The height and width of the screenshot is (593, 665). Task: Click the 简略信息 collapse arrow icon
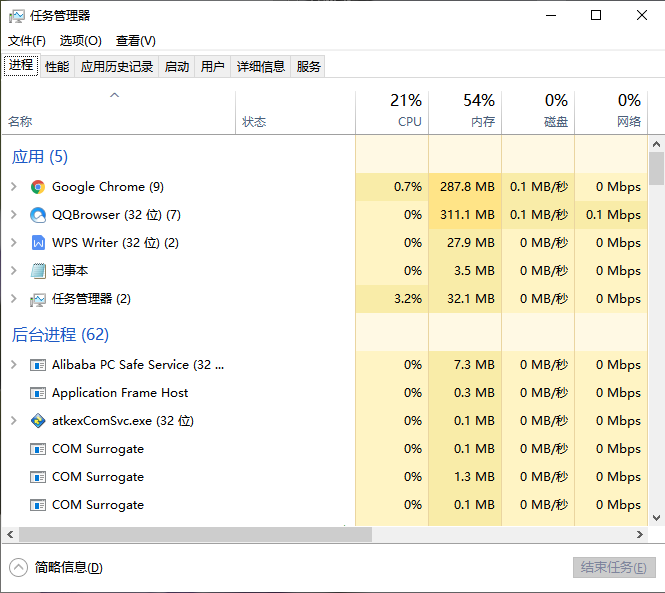(x=18, y=568)
